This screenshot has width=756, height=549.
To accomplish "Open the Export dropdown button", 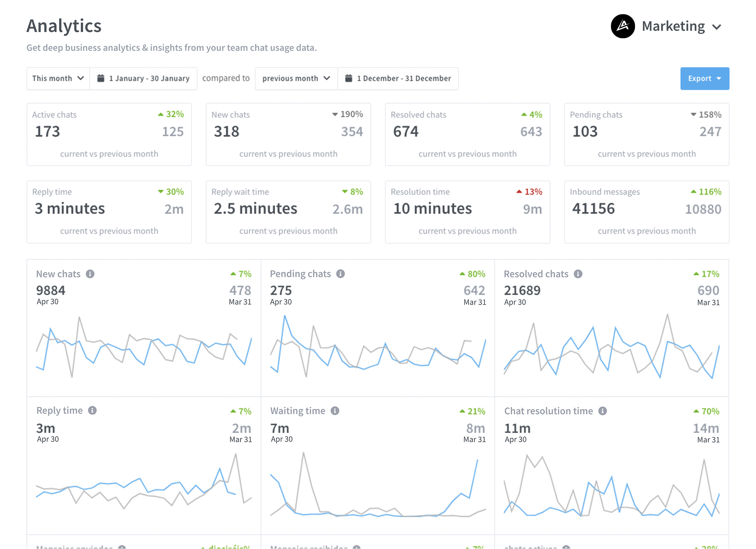I will coord(705,79).
